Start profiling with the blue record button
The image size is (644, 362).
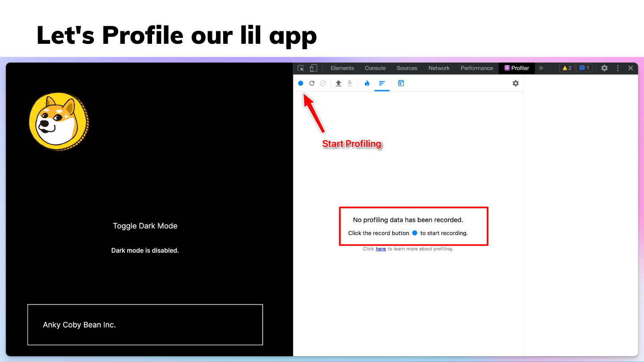point(301,83)
